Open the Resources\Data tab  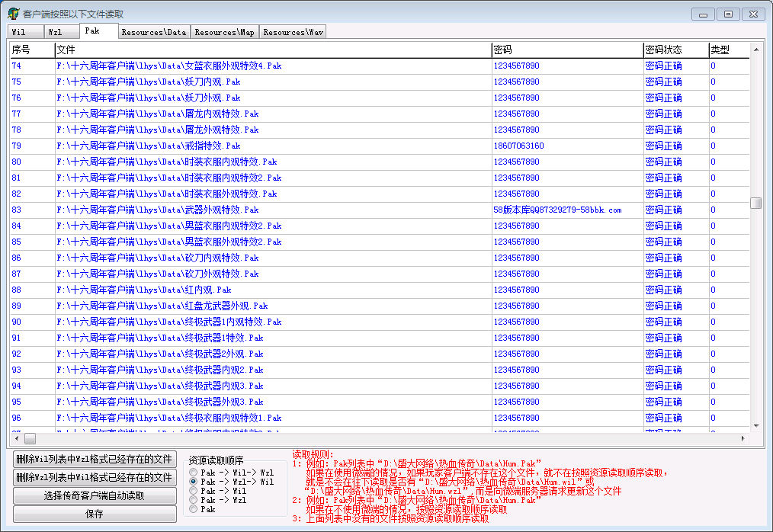(154, 32)
